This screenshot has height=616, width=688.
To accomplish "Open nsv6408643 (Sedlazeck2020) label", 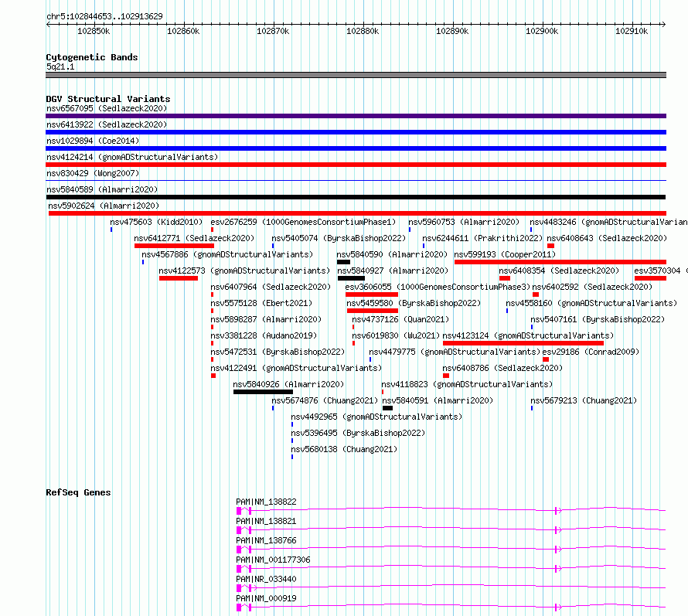I will [607, 238].
